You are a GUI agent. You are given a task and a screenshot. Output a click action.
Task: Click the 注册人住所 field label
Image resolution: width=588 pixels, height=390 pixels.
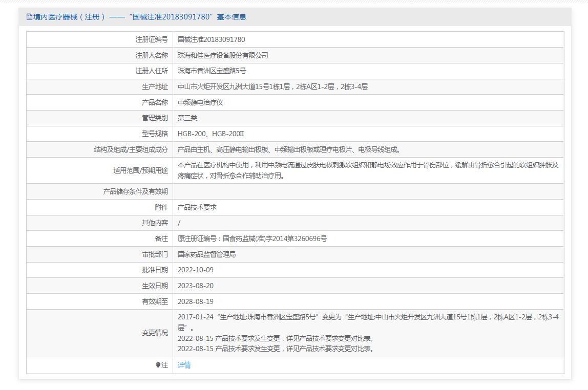[x=152, y=71]
